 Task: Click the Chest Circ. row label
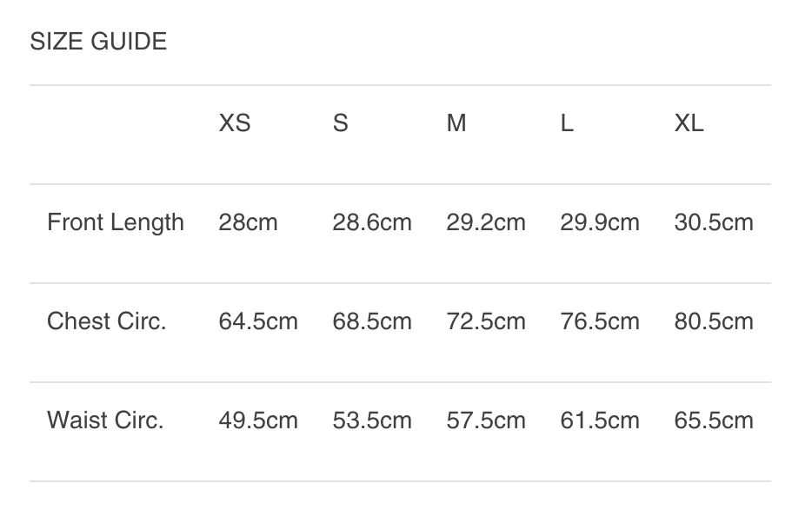tap(107, 321)
